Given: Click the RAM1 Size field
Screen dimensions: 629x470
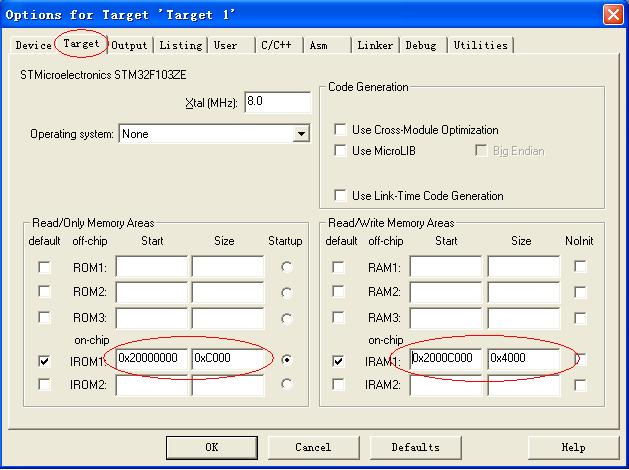Looking at the screenshot, I should click(523, 266).
